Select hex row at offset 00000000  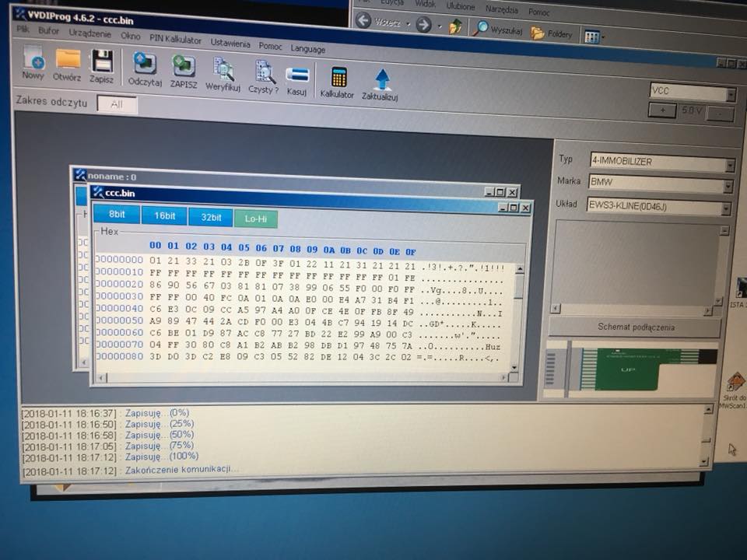coord(299,264)
